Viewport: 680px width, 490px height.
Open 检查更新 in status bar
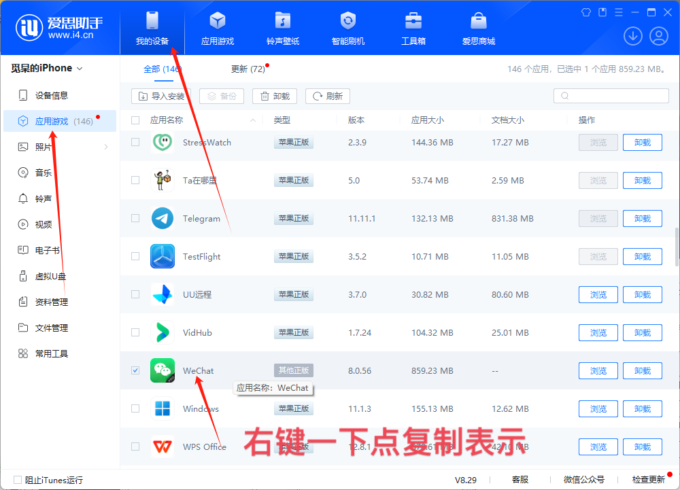click(648, 480)
